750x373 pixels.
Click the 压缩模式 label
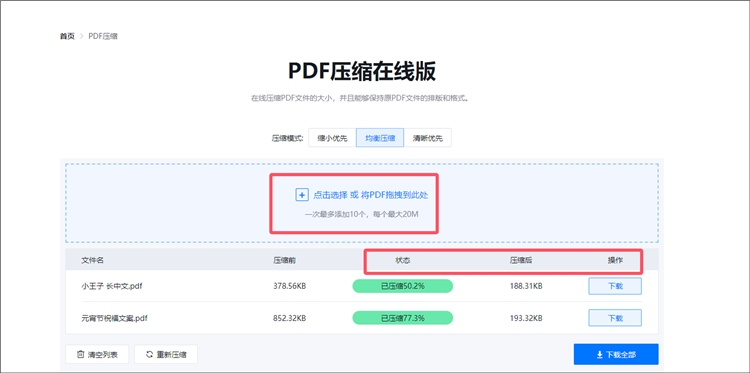coord(288,139)
